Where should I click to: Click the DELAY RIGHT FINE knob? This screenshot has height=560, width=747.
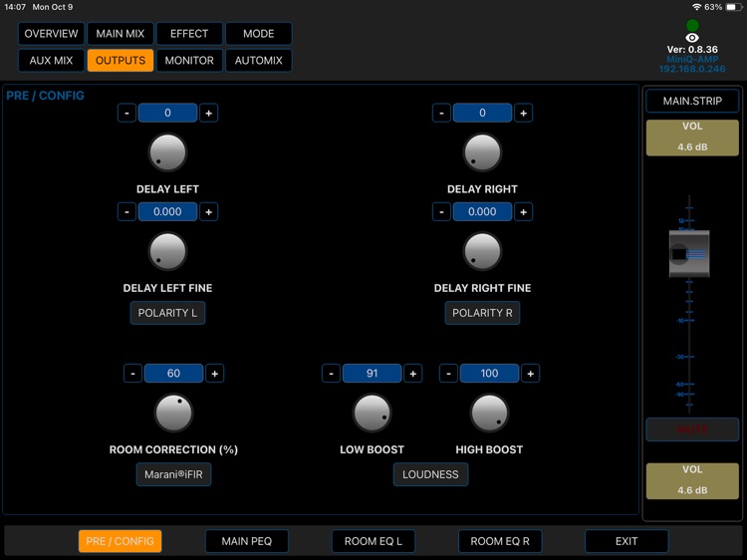pos(483,251)
